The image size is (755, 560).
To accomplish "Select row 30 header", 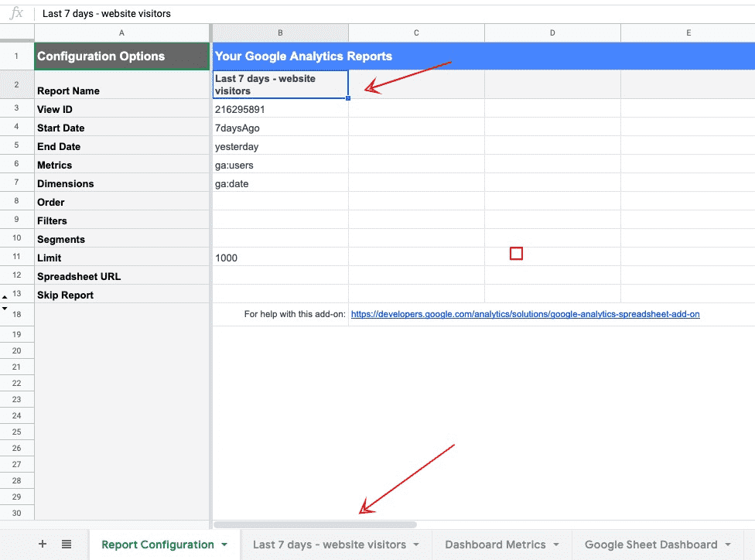I will point(17,513).
